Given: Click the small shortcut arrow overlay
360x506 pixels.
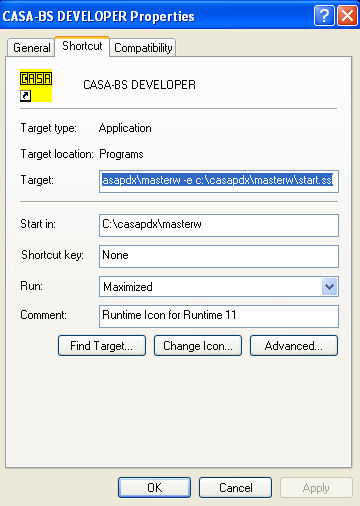Looking at the screenshot, I should [25, 96].
